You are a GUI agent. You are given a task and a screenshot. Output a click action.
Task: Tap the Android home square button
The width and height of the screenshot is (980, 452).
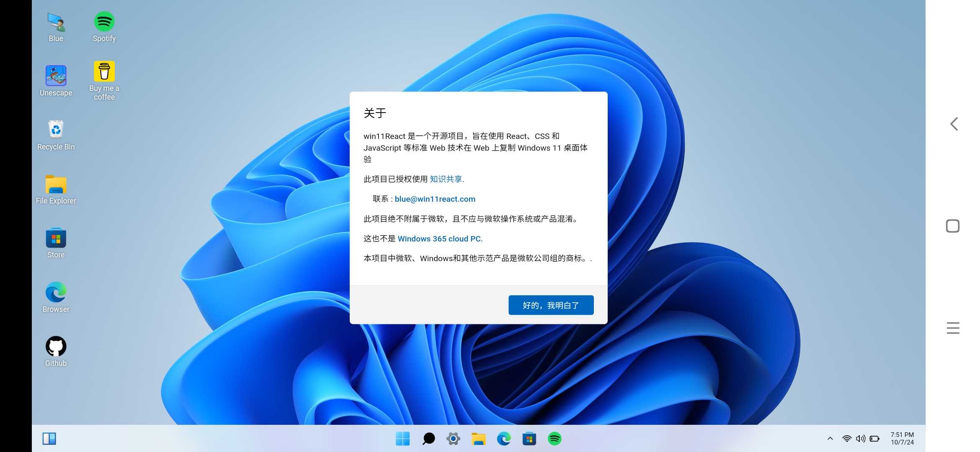(x=953, y=226)
